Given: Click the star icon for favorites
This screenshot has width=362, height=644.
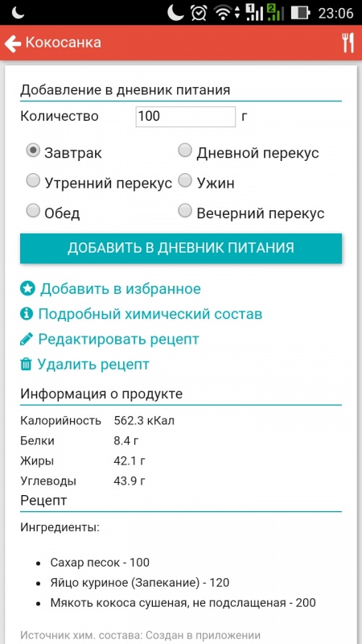Looking at the screenshot, I should click(28, 289).
